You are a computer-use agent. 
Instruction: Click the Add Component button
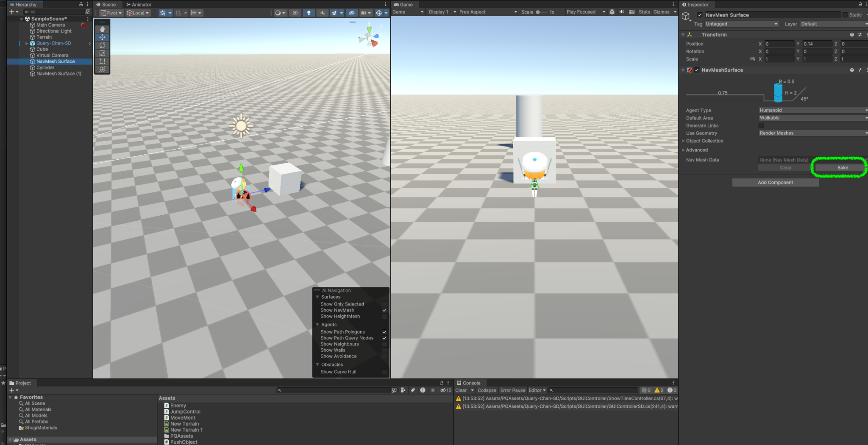pyautogui.click(x=775, y=182)
